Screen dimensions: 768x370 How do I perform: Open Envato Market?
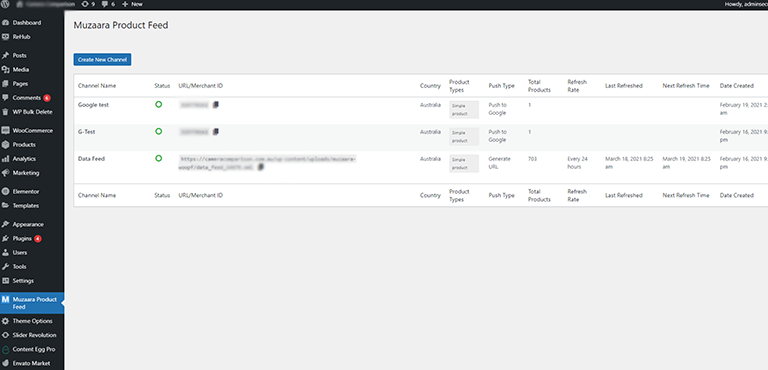[32, 364]
